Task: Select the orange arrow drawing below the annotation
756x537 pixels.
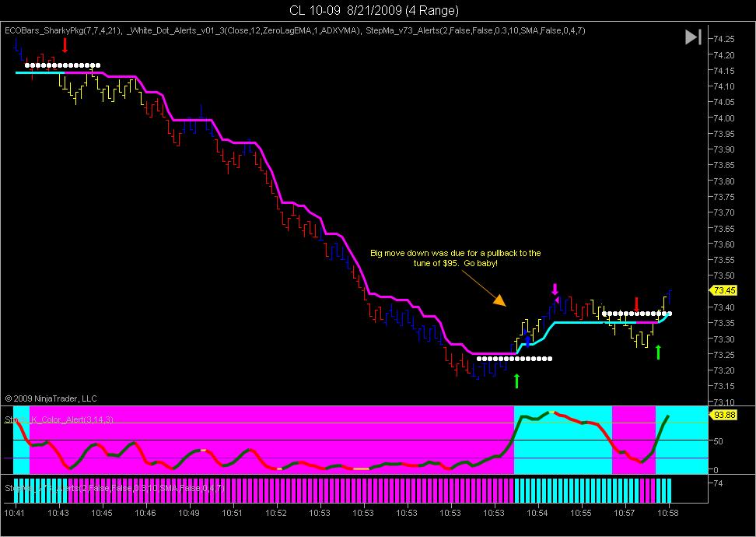Action: (x=483, y=288)
